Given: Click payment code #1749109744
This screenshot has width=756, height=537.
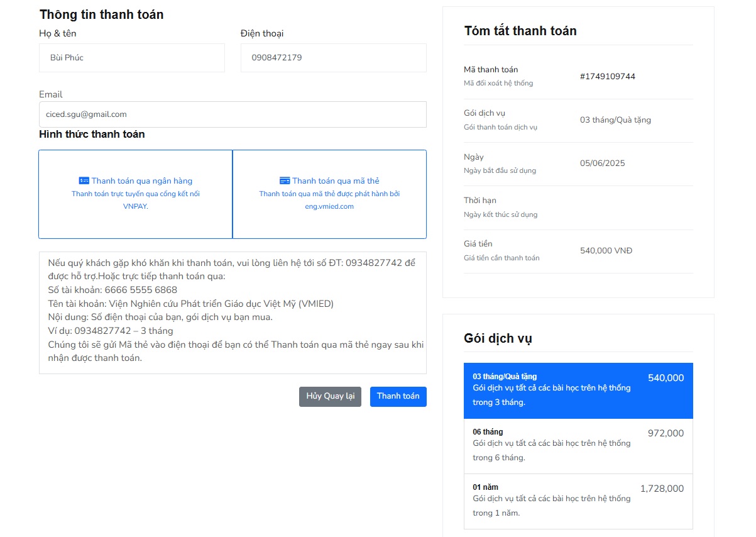Looking at the screenshot, I should click(x=608, y=76).
